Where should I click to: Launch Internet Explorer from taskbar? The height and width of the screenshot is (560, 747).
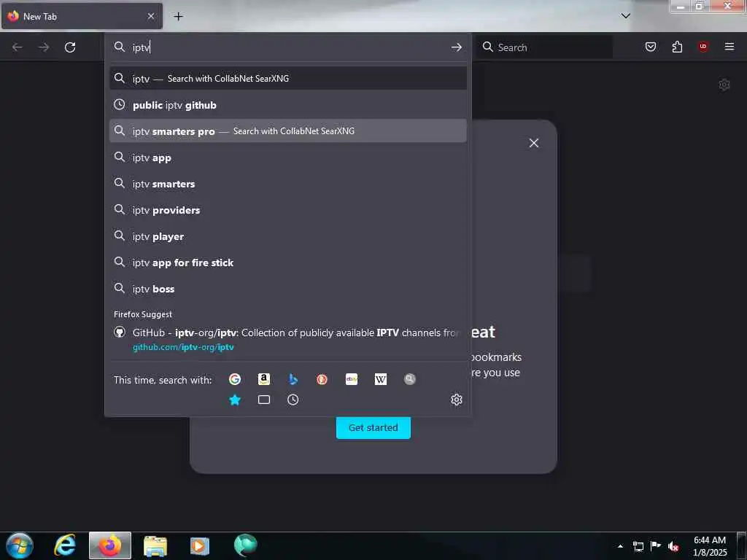pyautogui.click(x=65, y=545)
